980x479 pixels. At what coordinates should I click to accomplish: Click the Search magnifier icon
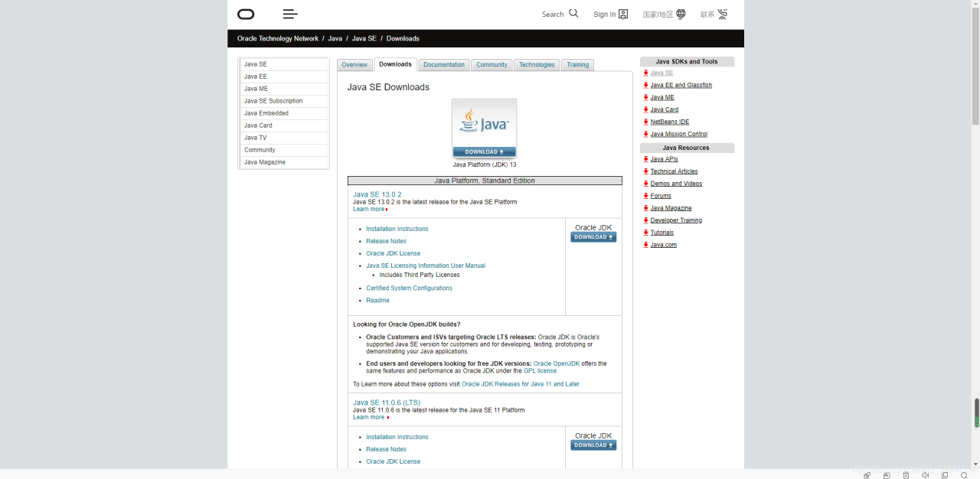point(573,14)
